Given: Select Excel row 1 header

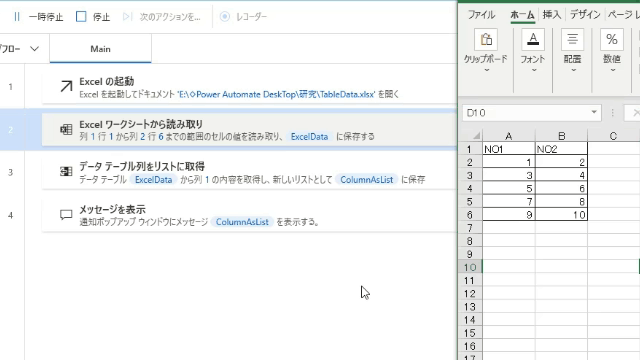Looking at the screenshot, I should (x=470, y=149).
